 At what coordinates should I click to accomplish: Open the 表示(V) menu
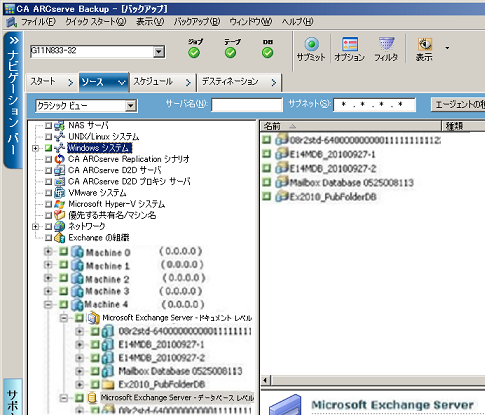150,22
